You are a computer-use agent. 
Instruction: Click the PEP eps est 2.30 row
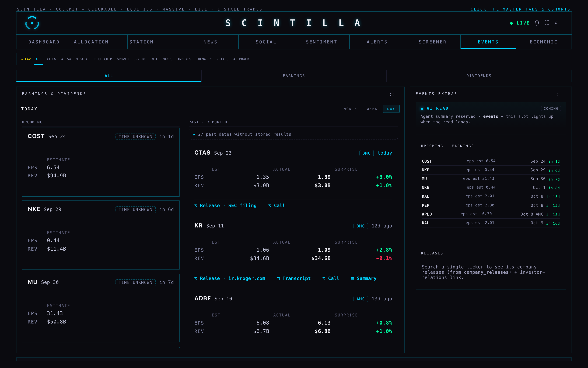point(491,205)
